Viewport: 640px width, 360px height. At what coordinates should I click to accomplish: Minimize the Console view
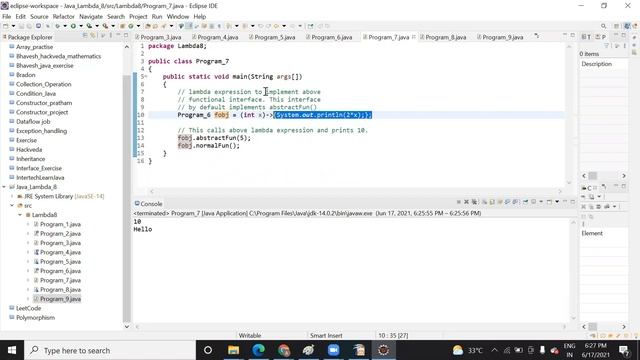pyautogui.click(x=565, y=202)
